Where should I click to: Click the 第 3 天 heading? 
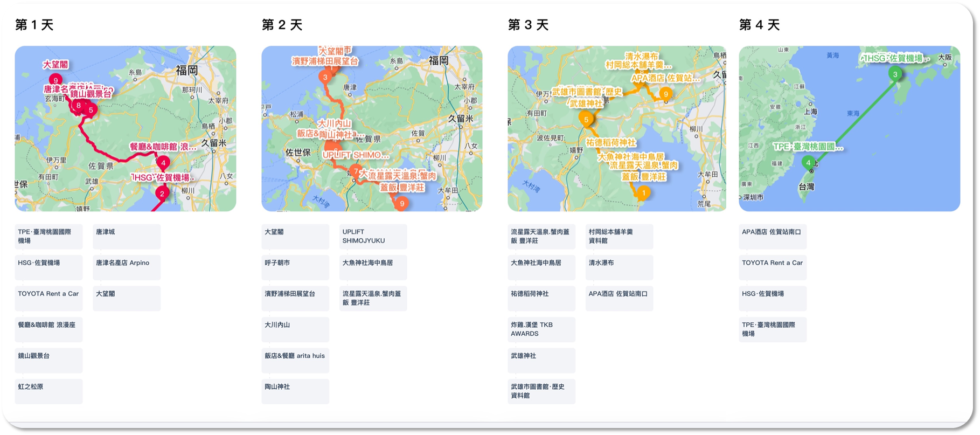(x=529, y=25)
